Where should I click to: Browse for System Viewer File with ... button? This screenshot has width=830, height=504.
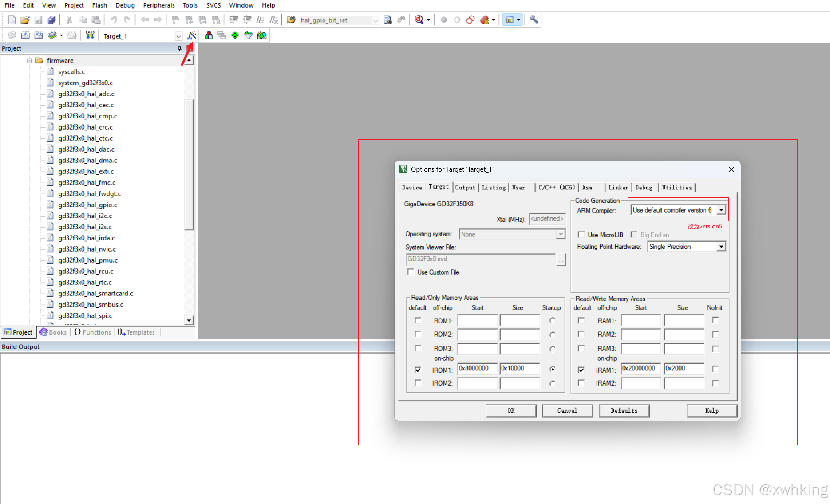pos(561,260)
